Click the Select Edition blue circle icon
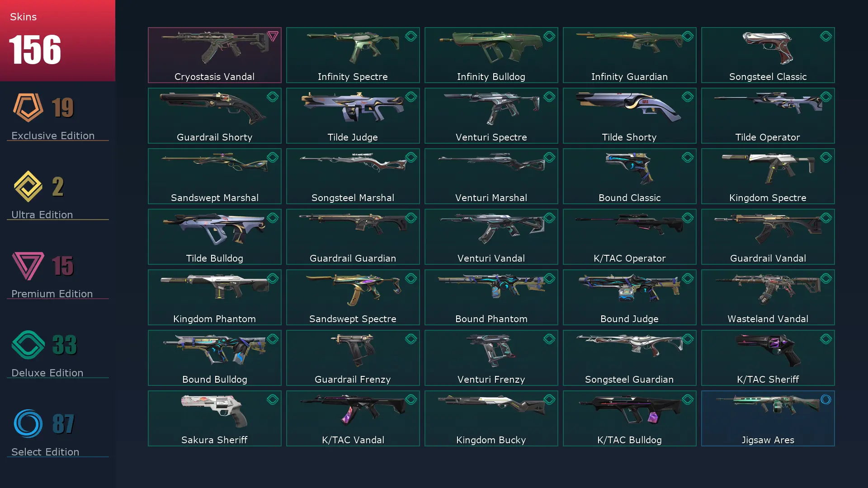Image resolution: width=868 pixels, height=488 pixels. pos(28,423)
